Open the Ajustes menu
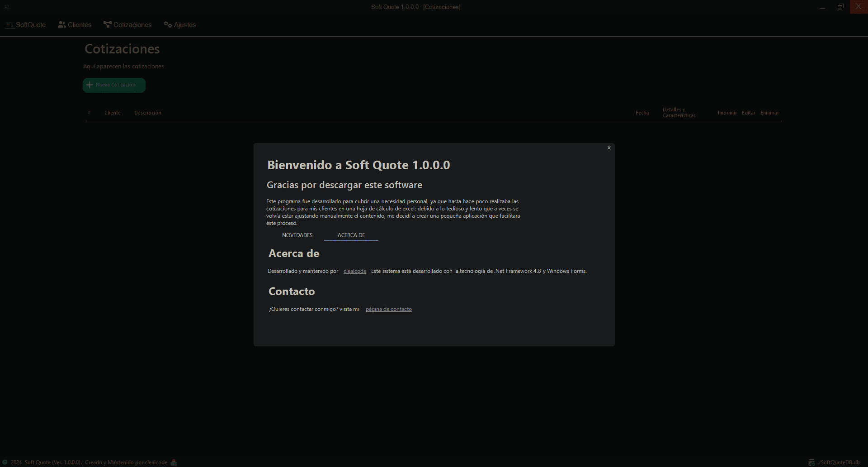This screenshot has height=467, width=868. 180,25
